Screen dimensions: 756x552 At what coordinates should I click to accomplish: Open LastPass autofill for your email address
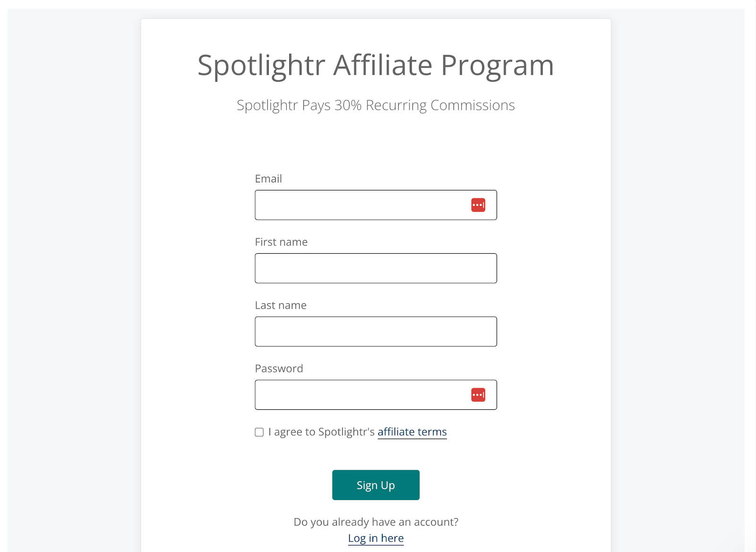click(479, 205)
